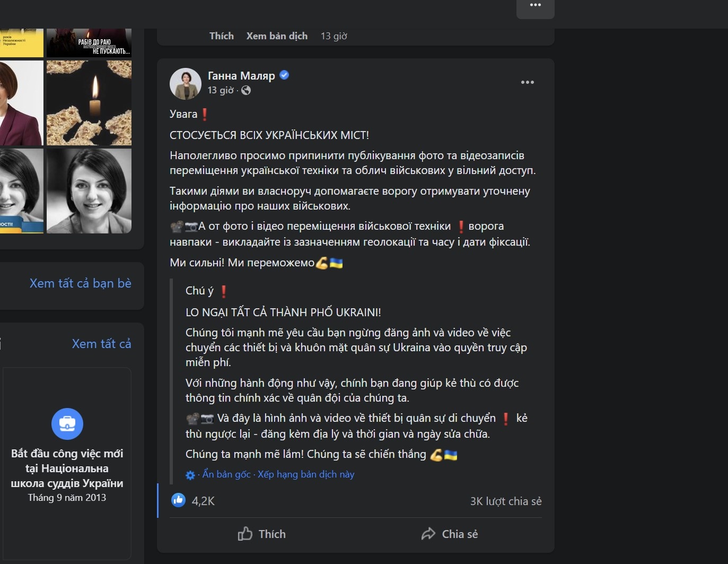Image resolution: width=728 pixels, height=564 pixels.
Task: Open the Ганна Маляр profile name link
Action: click(x=241, y=76)
